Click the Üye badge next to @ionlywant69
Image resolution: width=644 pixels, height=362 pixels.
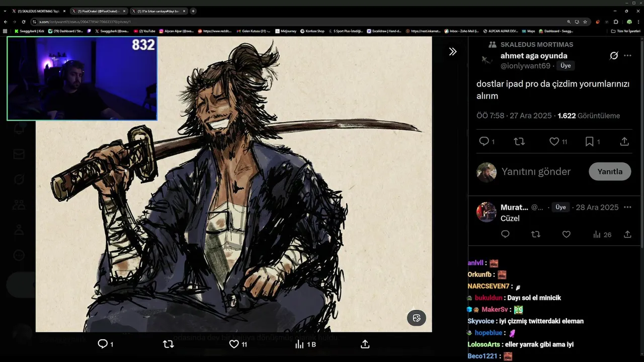point(566,66)
